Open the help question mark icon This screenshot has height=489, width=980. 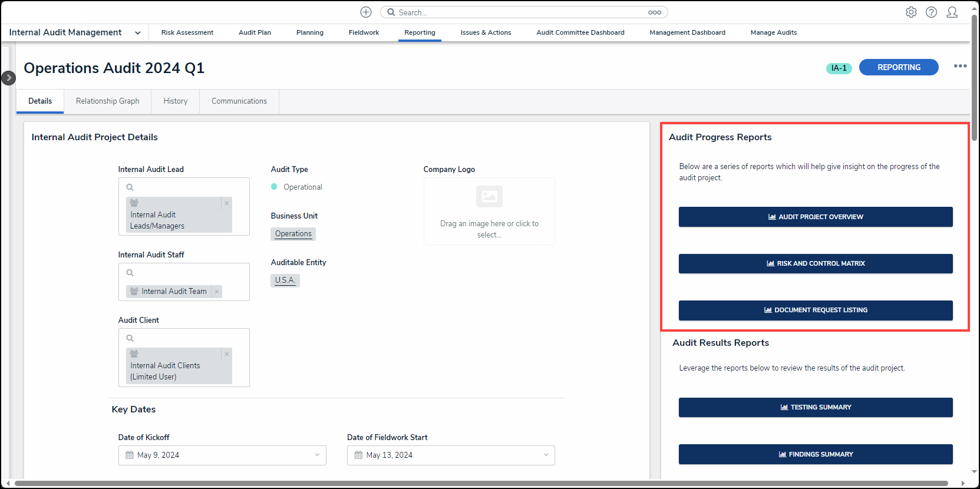click(x=931, y=12)
